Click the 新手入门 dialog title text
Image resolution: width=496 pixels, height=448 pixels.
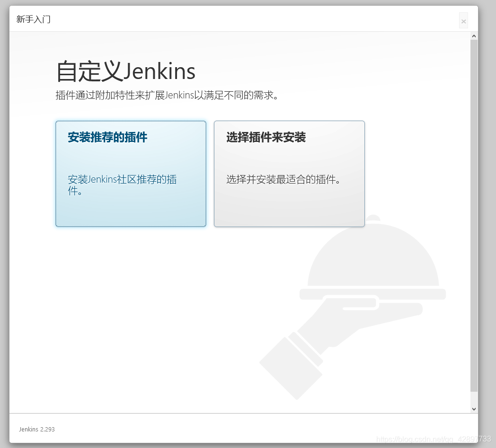33,19
